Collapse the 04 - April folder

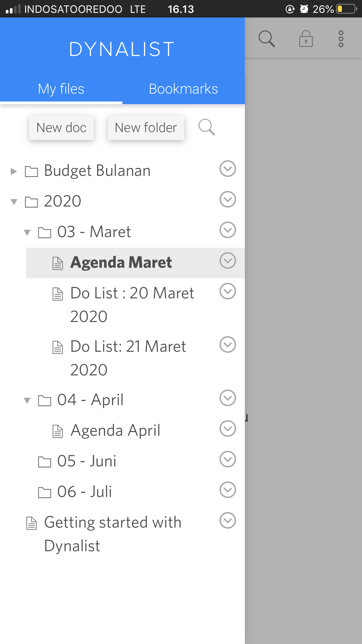coord(27,400)
